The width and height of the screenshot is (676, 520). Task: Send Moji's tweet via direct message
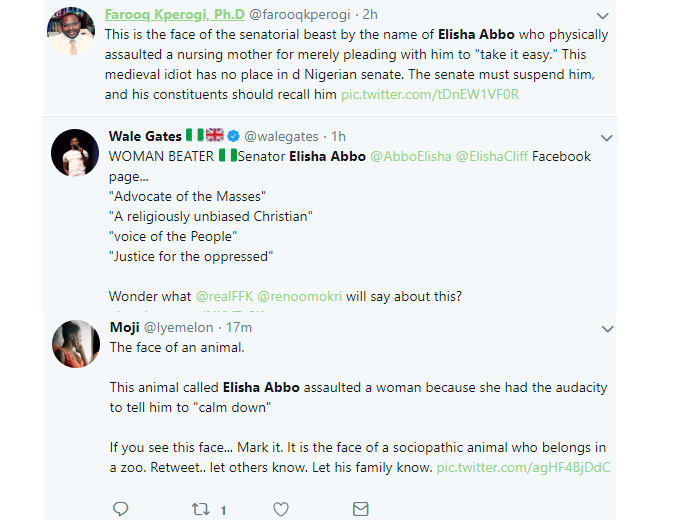(x=361, y=510)
